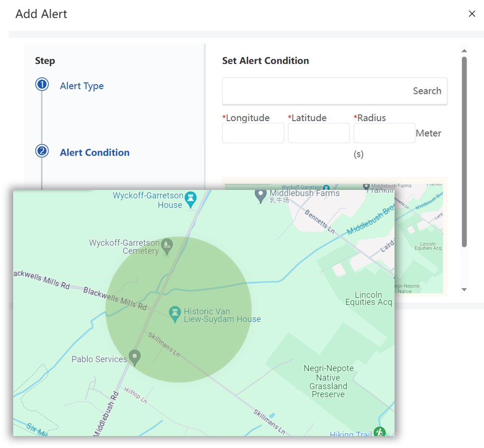Screen dimensions: 484x448
Task: Focus the Longitude input field
Action: 253,133
